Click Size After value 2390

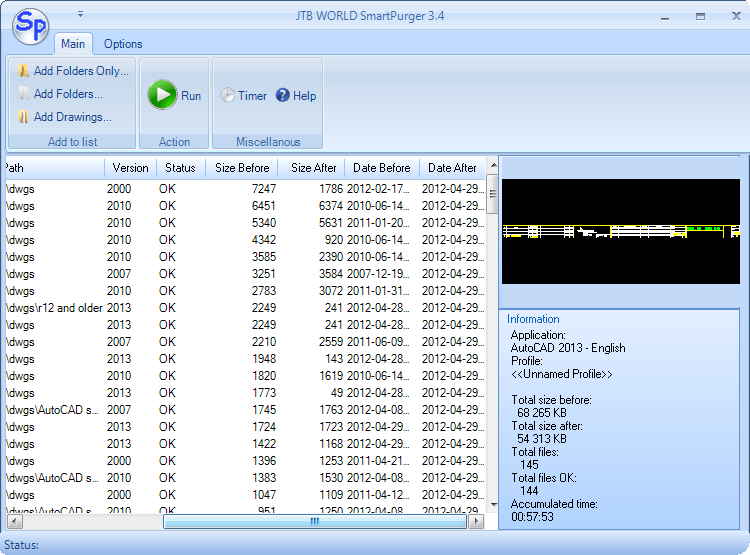(331, 257)
